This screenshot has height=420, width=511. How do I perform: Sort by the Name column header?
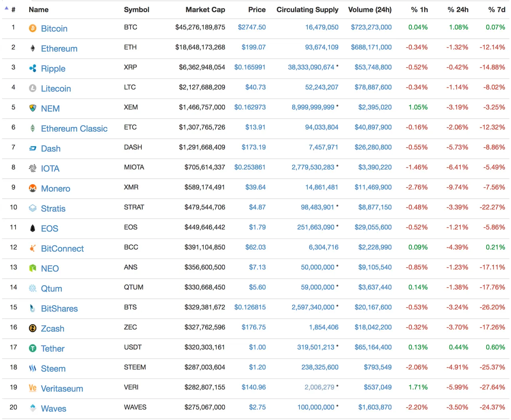pyautogui.click(x=39, y=10)
